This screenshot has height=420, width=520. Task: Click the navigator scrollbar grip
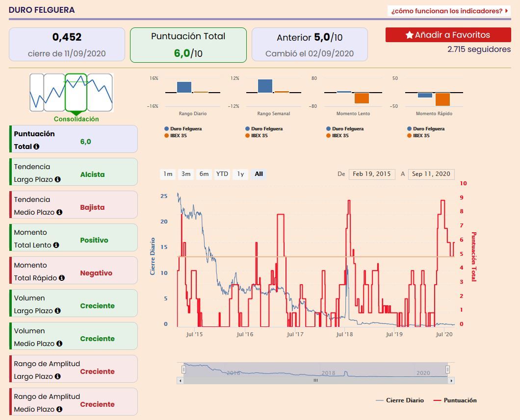pyautogui.click(x=316, y=381)
